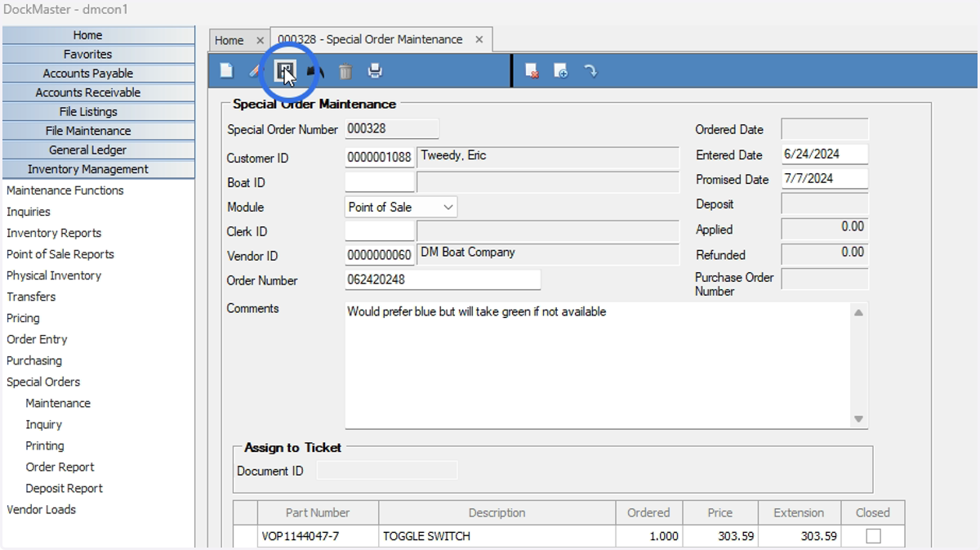Click the Description column header
The width and height of the screenshot is (980, 550).
[497, 512]
